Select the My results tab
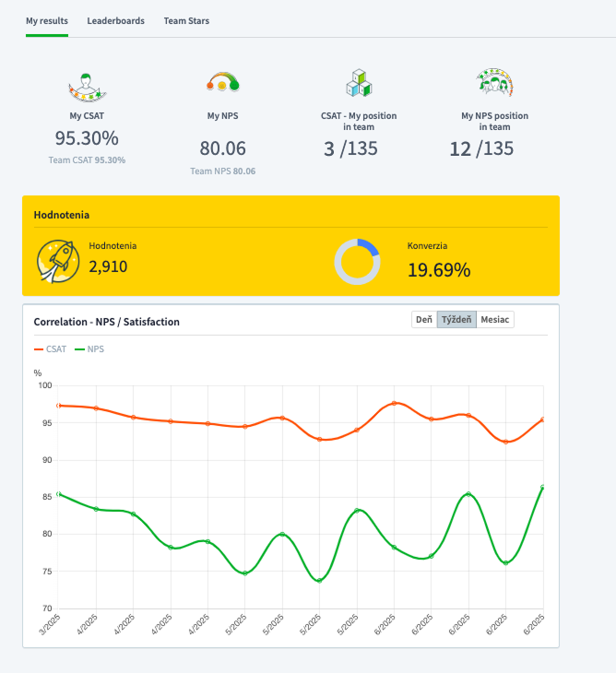The image size is (616, 673). pyautogui.click(x=47, y=20)
